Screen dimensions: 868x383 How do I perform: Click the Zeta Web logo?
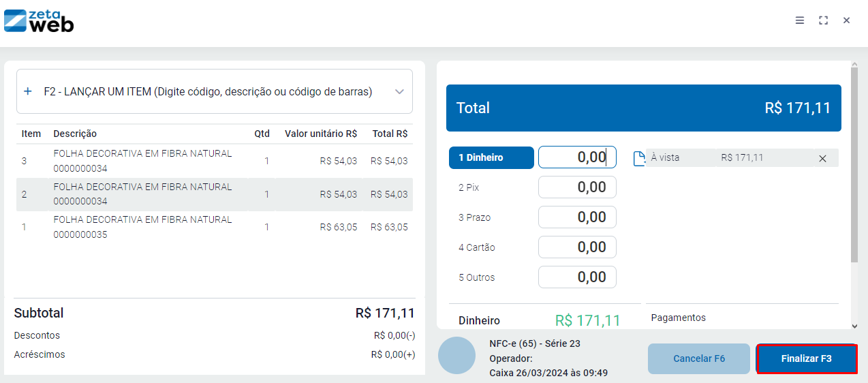point(39,20)
